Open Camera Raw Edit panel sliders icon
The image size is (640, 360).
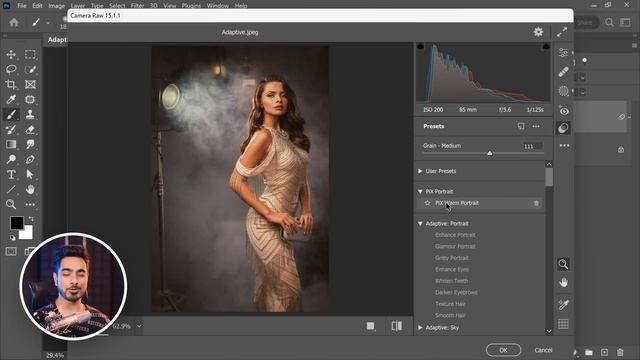pyautogui.click(x=564, y=53)
